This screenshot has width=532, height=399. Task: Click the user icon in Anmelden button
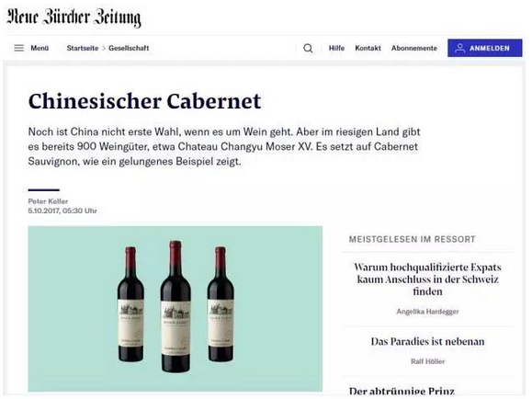pyautogui.click(x=459, y=48)
